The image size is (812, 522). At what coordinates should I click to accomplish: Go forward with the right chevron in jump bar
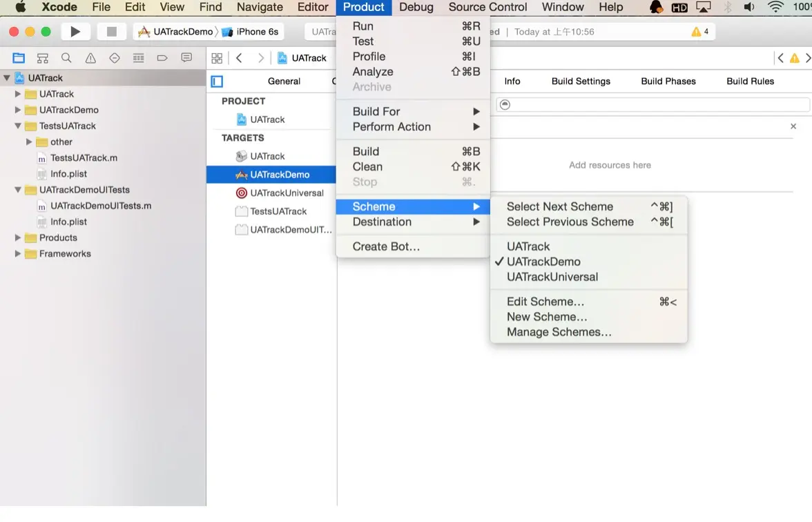click(x=261, y=58)
